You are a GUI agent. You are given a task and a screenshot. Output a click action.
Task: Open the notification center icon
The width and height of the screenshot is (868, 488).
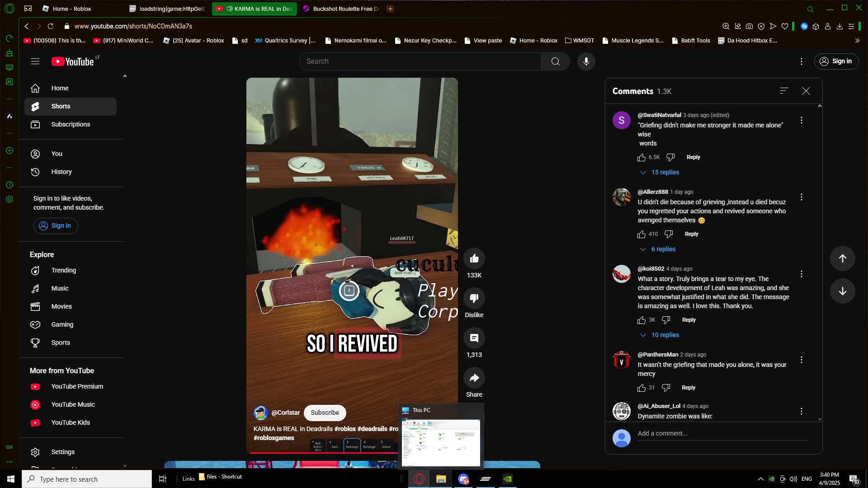tap(854, 479)
